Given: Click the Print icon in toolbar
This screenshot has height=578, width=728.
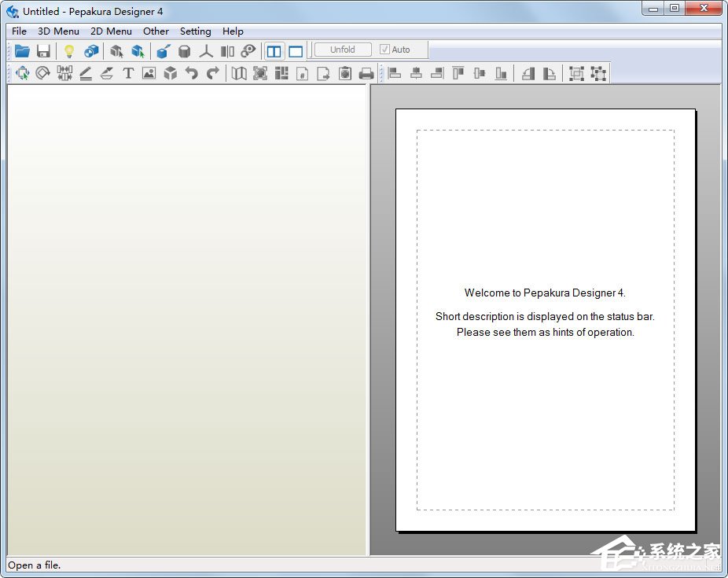Looking at the screenshot, I should 366,73.
